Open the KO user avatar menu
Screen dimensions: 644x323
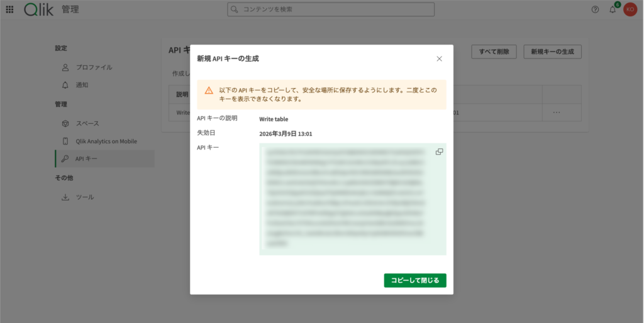(630, 9)
